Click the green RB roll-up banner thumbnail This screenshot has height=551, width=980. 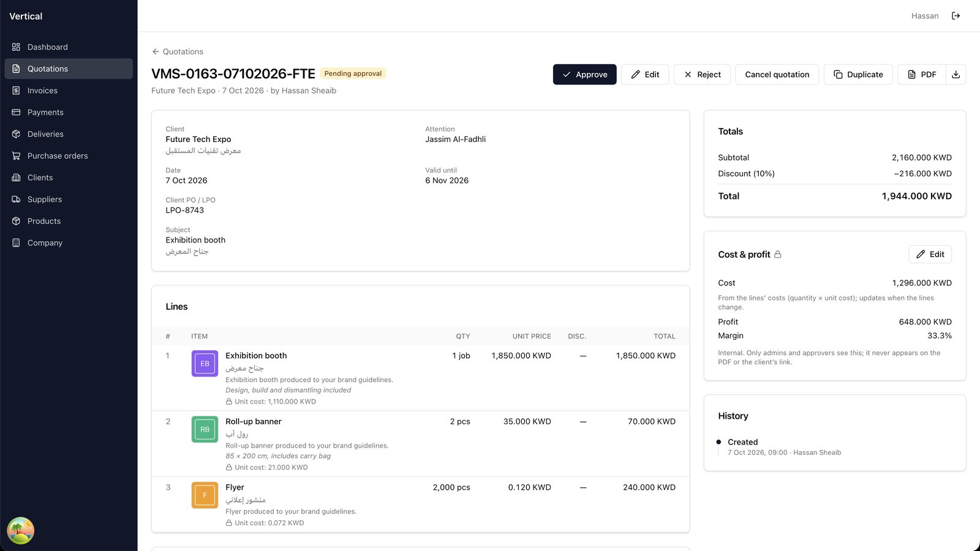tap(205, 429)
